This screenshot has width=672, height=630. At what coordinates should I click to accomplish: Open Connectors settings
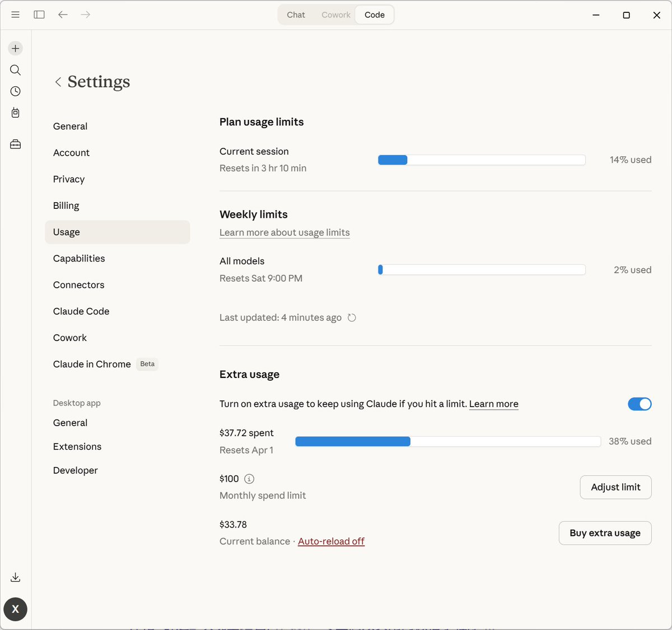click(118, 284)
